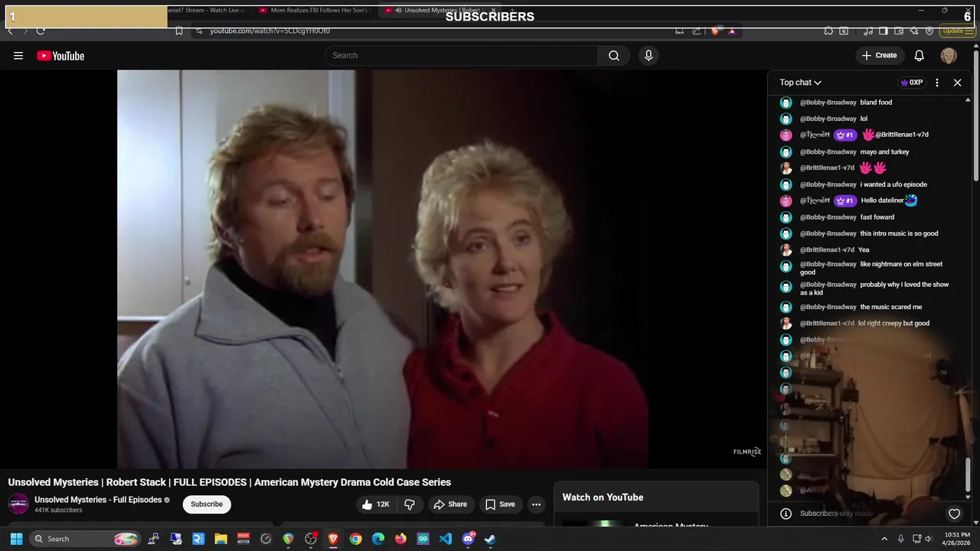Click the heart reaction in chat
This screenshot has width=980, height=551.
pos(954,514)
